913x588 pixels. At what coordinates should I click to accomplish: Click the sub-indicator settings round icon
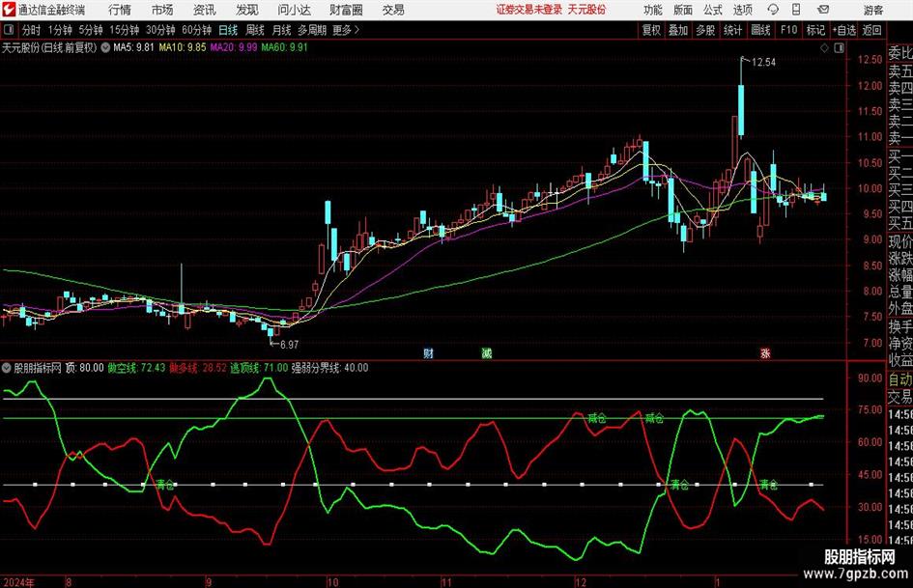click(x=7, y=368)
